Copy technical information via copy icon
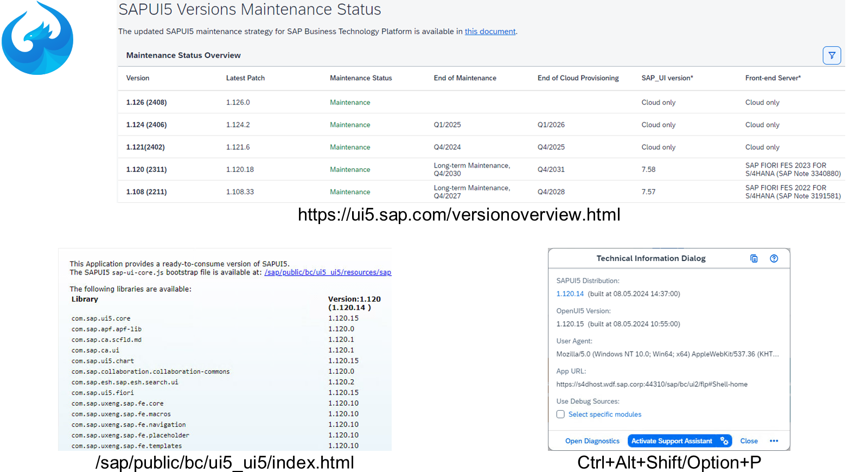The width and height of the screenshot is (868, 472). 754,258
